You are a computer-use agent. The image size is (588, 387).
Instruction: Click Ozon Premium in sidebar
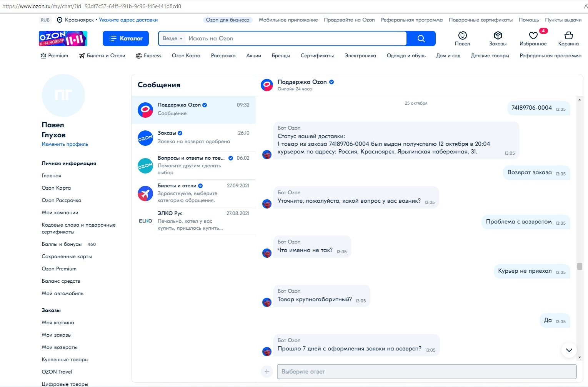[x=59, y=269]
